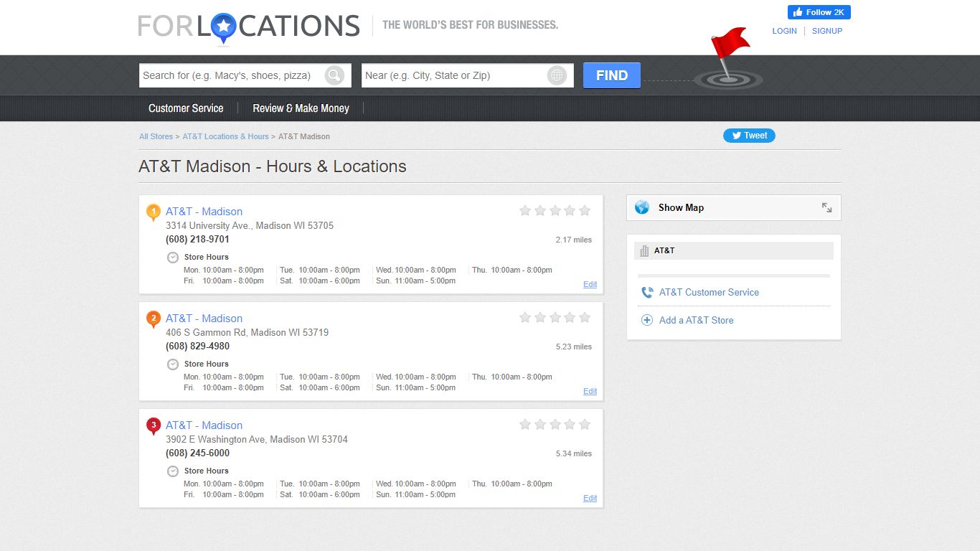Open AT&T - Madison at E Washington Ave

pyautogui.click(x=204, y=425)
